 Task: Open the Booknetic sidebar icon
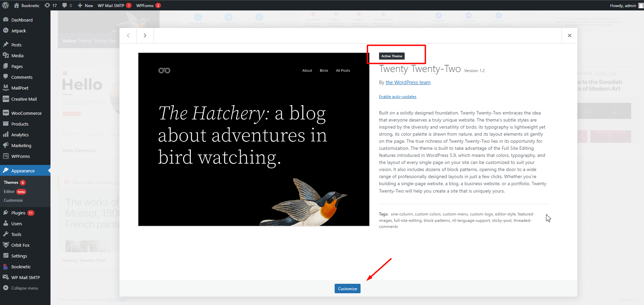[6, 266]
